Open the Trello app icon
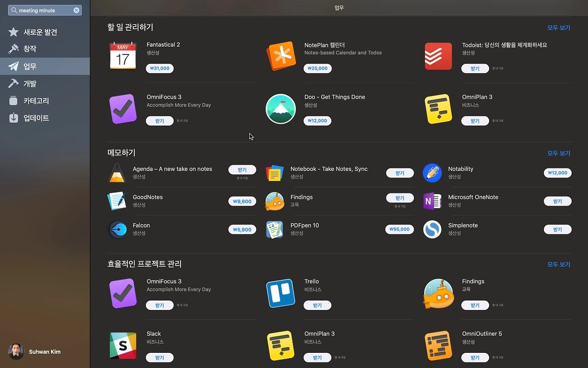Screen dimensions: 588x368 click(x=281, y=293)
